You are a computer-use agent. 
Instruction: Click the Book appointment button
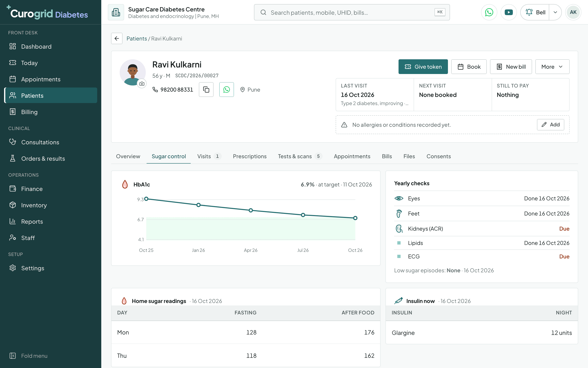pyautogui.click(x=469, y=67)
